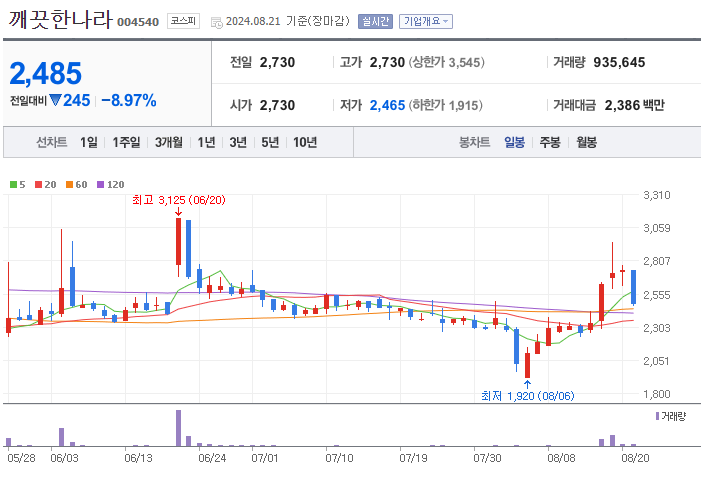Click the 최저 1,920 (08/06) low label
The height and width of the screenshot is (477, 701).
click(x=528, y=396)
